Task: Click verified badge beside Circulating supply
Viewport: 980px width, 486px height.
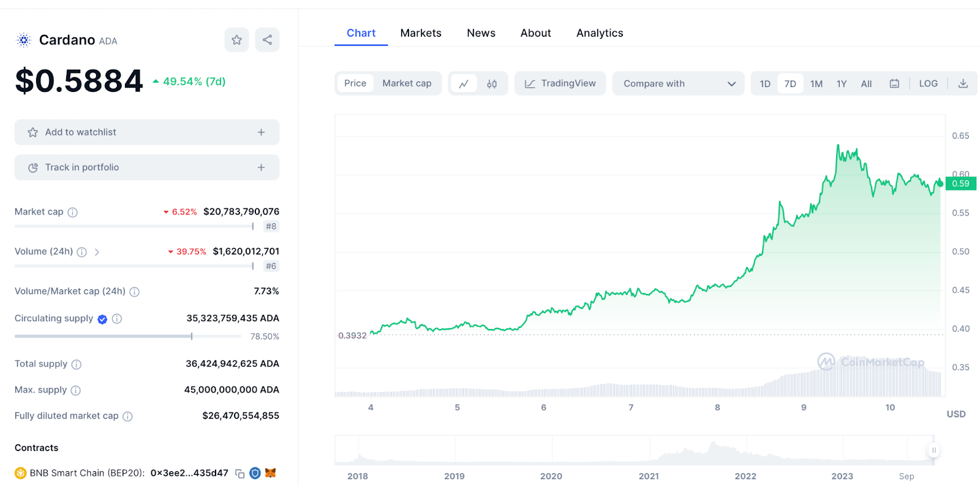Action: 102,319
